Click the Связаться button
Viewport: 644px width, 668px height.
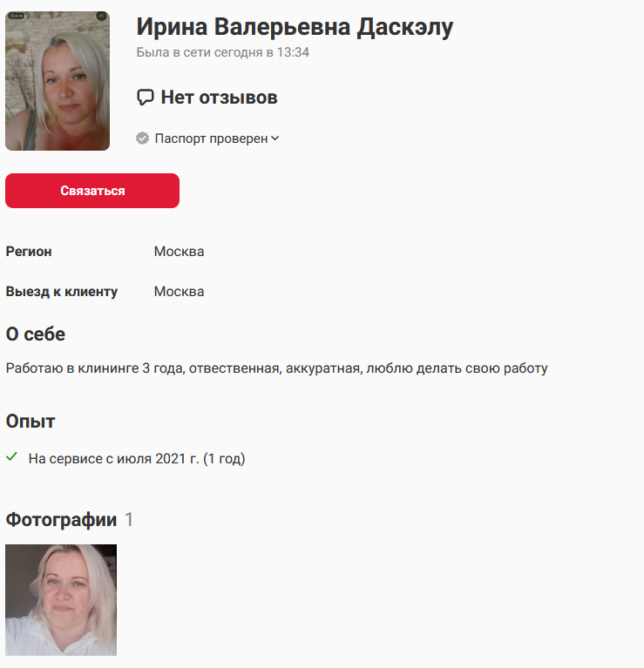point(92,191)
